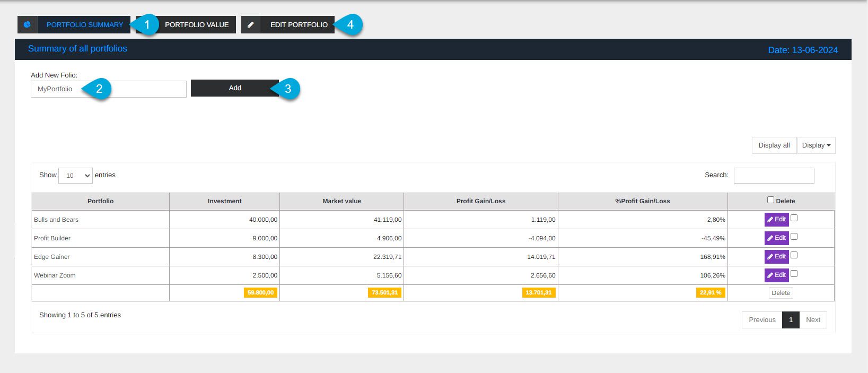The width and height of the screenshot is (868, 373).
Task: Mark Webinar Zoom row for deletion
Action: click(x=794, y=274)
